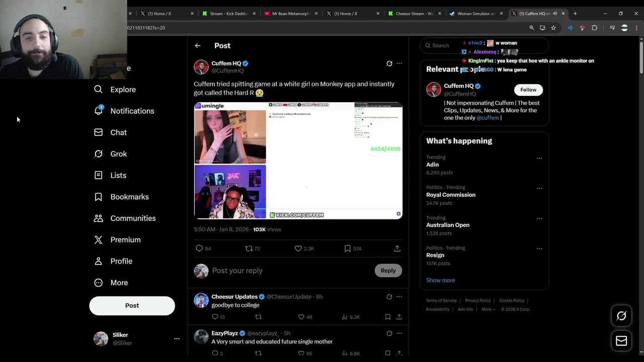The width and height of the screenshot is (644, 362).
Task: Open the Chat envelope icon
Action: click(x=99, y=132)
